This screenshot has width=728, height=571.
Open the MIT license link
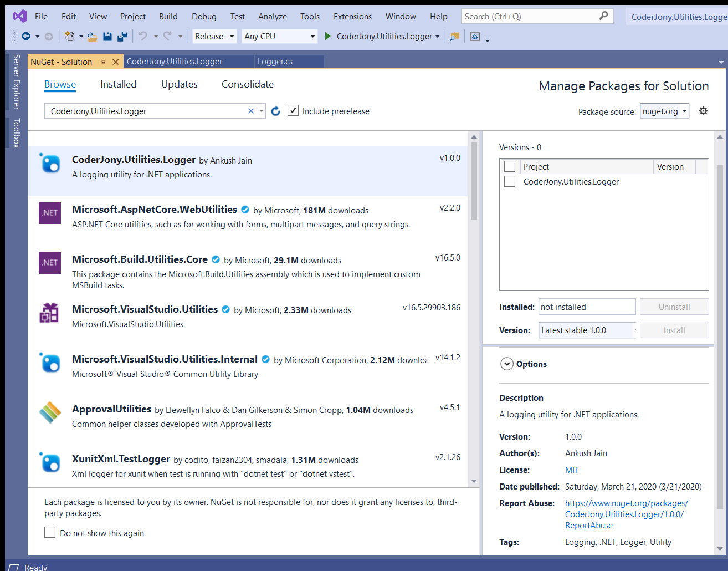click(572, 470)
